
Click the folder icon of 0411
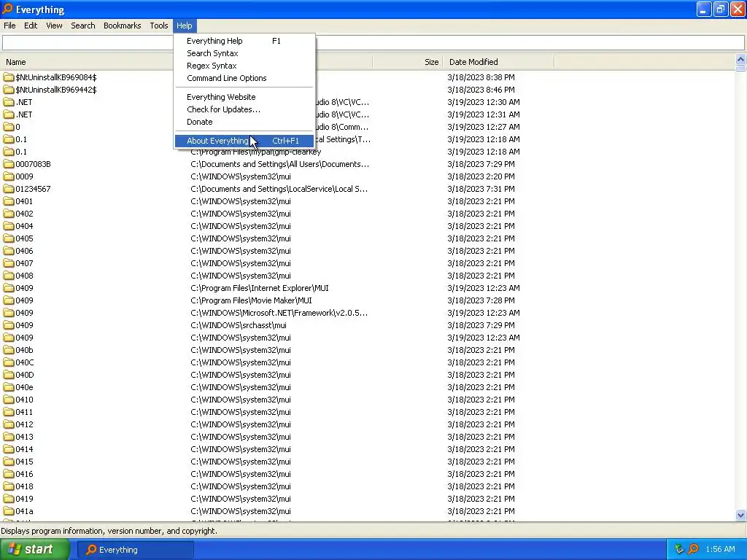[x=9, y=412]
